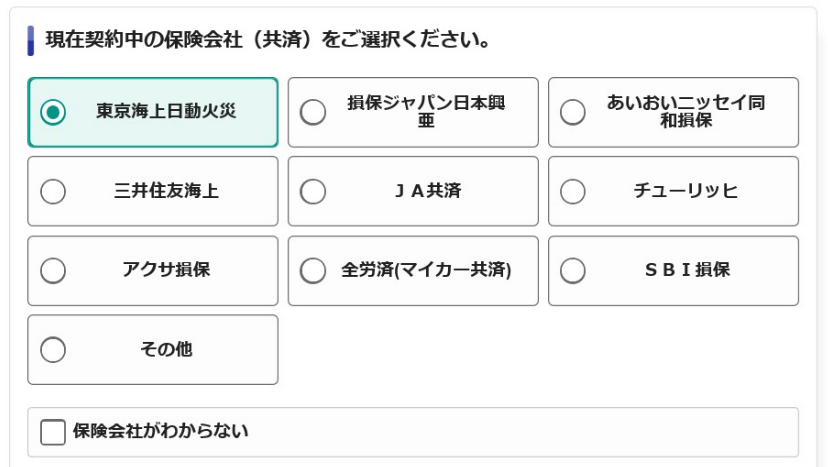Select the あいおいニッセイ同和損保 radio circle
This screenshot has height=467, width=828.
573,112
